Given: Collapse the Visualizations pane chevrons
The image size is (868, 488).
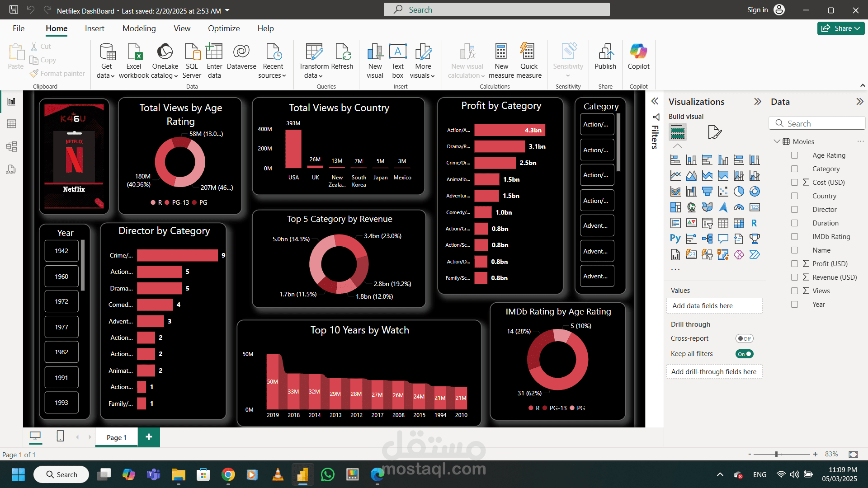Looking at the screenshot, I should click(758, 102).
